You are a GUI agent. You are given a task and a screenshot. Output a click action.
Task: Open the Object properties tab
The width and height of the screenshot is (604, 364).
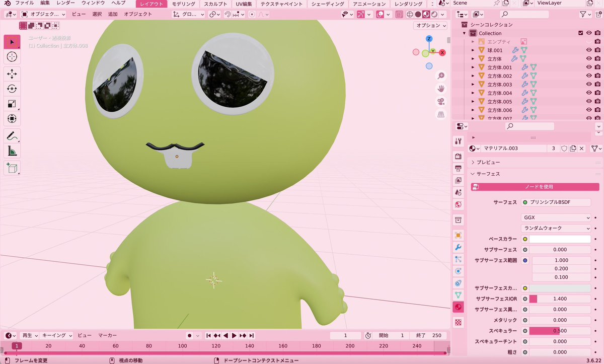(458, 235)
